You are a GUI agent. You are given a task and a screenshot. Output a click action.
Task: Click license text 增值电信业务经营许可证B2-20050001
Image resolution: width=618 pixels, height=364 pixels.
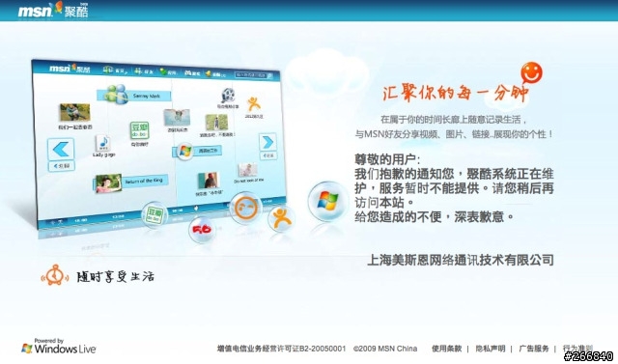[281, 349]
